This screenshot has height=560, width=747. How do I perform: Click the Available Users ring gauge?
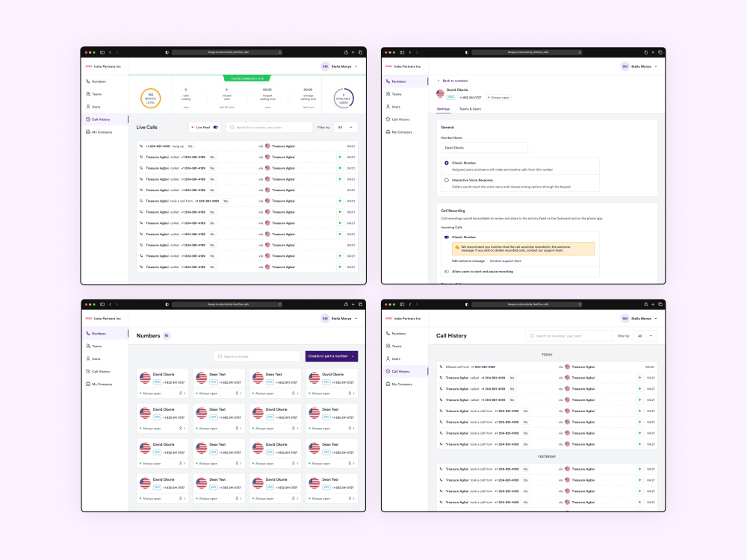pos(344,98)
